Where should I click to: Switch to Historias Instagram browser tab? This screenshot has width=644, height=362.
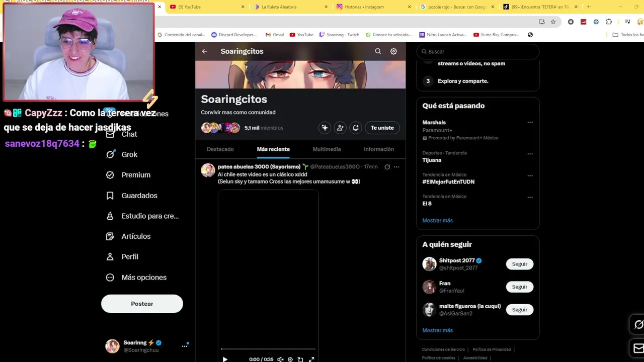tap(373, 7)
